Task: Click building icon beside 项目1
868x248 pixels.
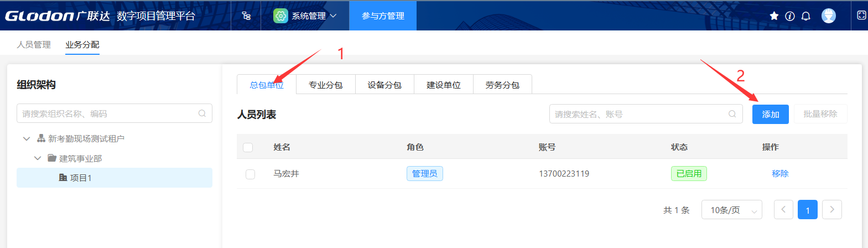Action: (x=63, y=178)
